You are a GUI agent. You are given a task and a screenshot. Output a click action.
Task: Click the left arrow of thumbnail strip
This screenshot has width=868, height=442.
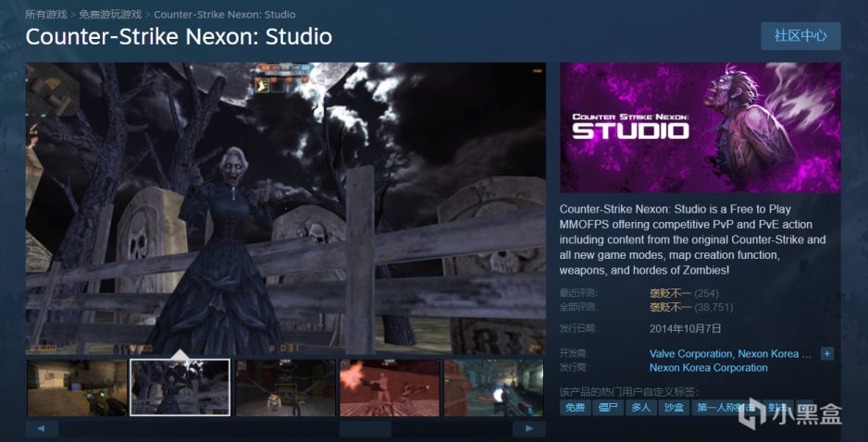tap(42, 429)
